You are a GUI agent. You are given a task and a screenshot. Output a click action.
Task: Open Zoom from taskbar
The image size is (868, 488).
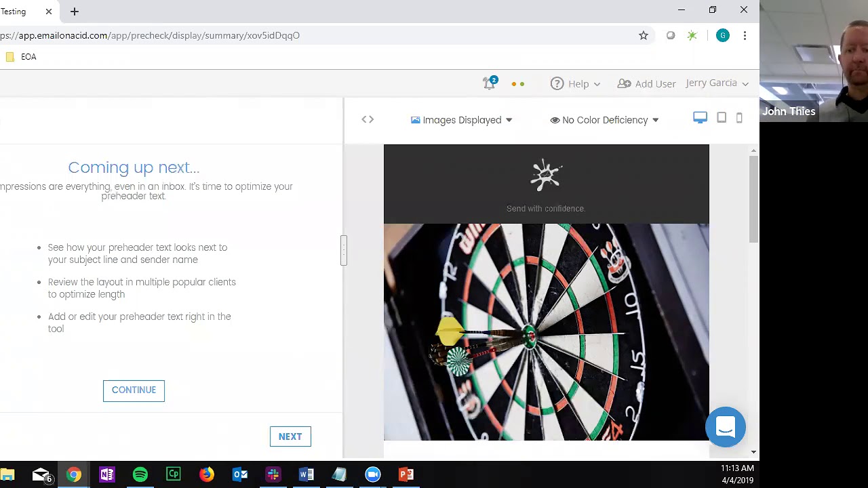pyautogui.click(x=373, y=474)
